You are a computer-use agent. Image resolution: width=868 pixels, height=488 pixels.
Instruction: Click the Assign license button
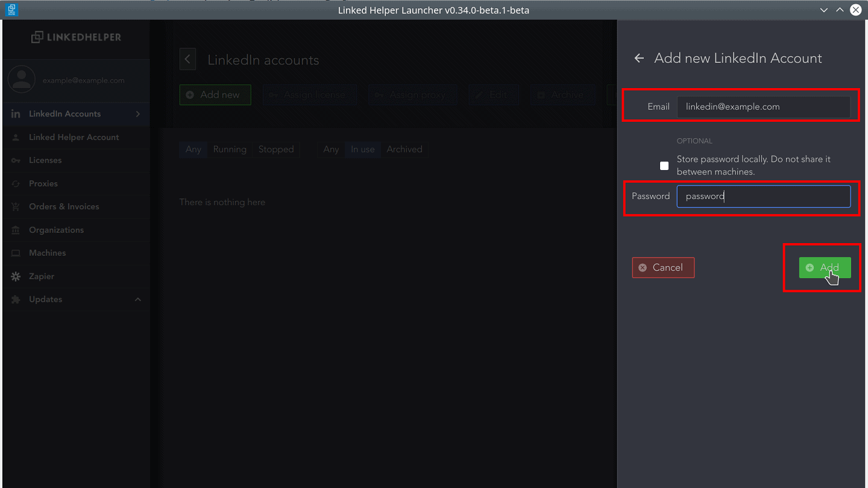(310, 95)
